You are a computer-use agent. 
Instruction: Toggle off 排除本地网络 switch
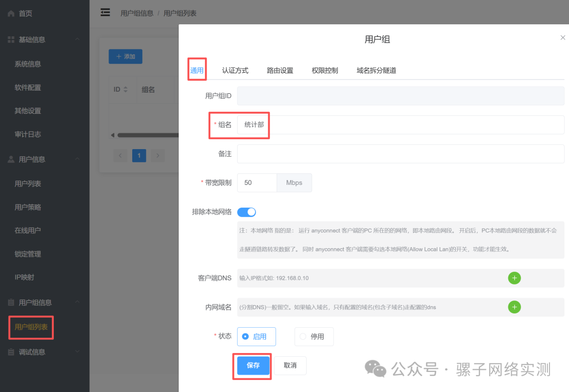(246, 212)
